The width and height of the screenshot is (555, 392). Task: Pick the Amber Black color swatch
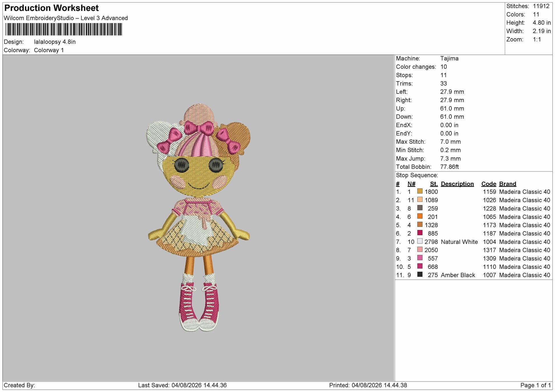(420, 274)
